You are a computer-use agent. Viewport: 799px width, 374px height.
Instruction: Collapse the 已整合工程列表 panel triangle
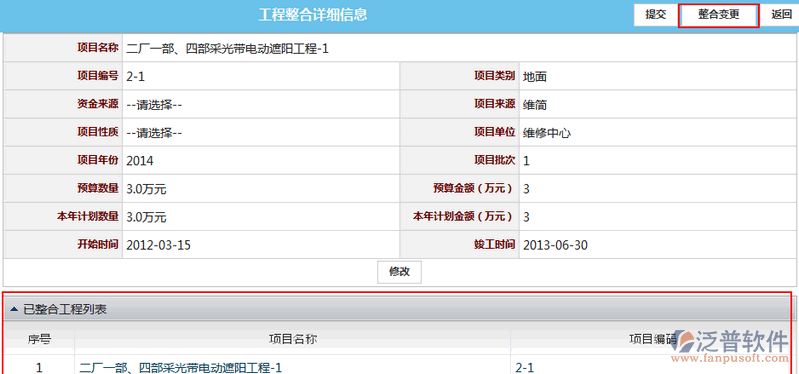tap(14, 309)
